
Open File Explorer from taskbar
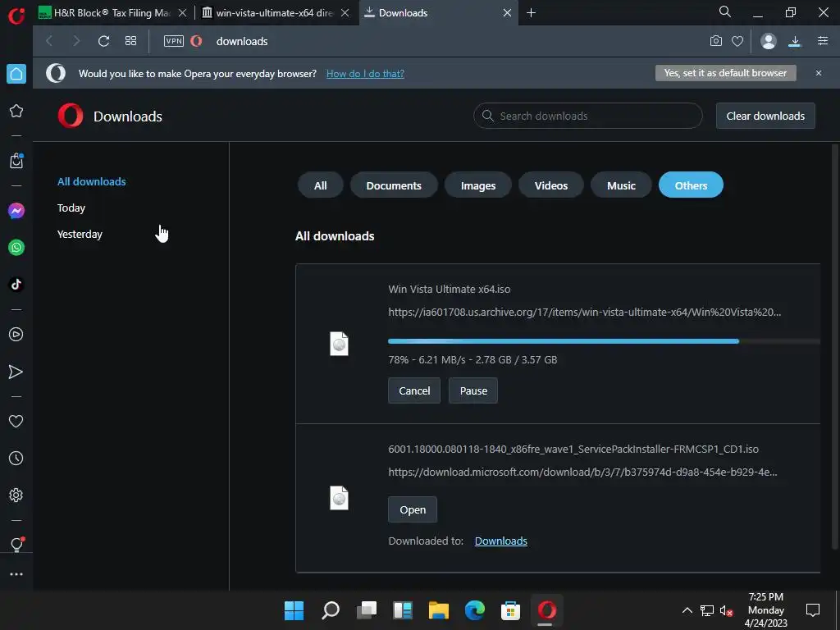click(438, 610)
